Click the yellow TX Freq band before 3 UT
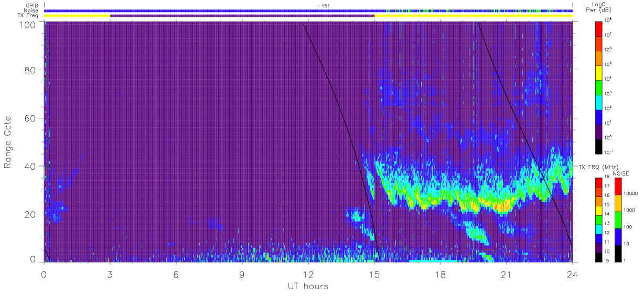This screenshot has width=644, height=297. (77, 16)
